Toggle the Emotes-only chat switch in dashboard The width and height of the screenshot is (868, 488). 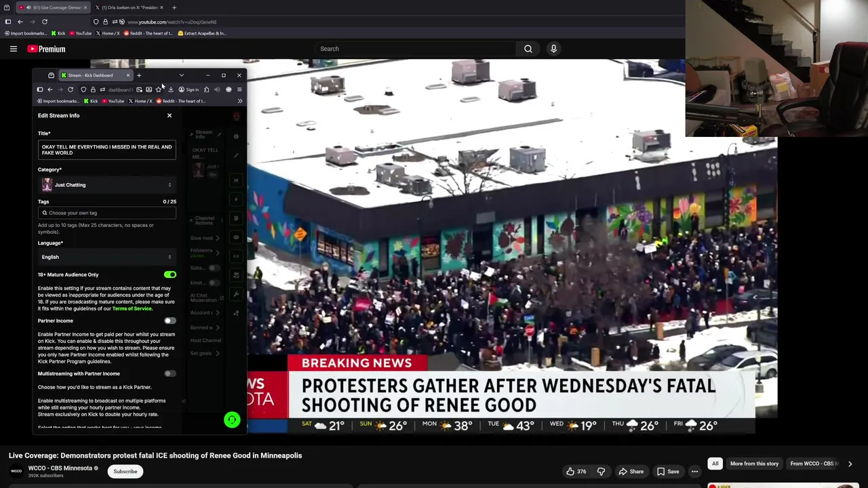[214, 283]
